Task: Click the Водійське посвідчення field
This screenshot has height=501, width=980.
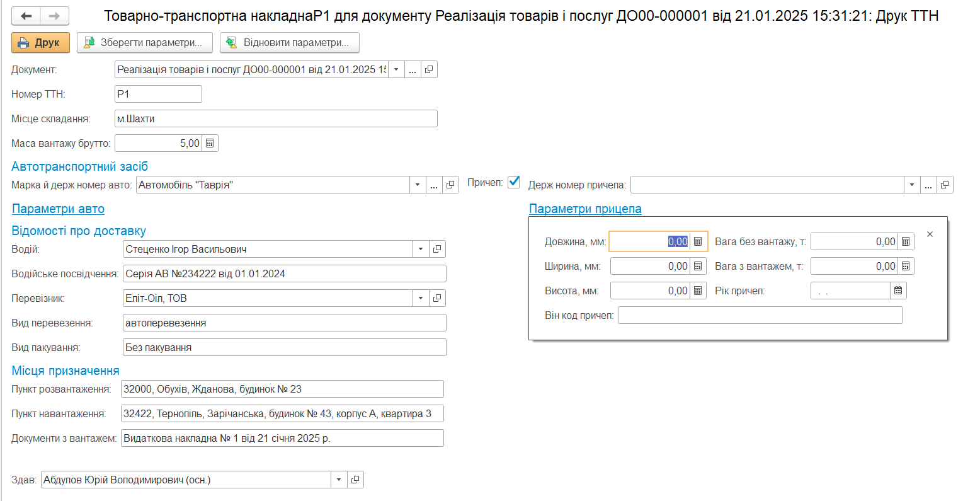Action: coord(285,274)
